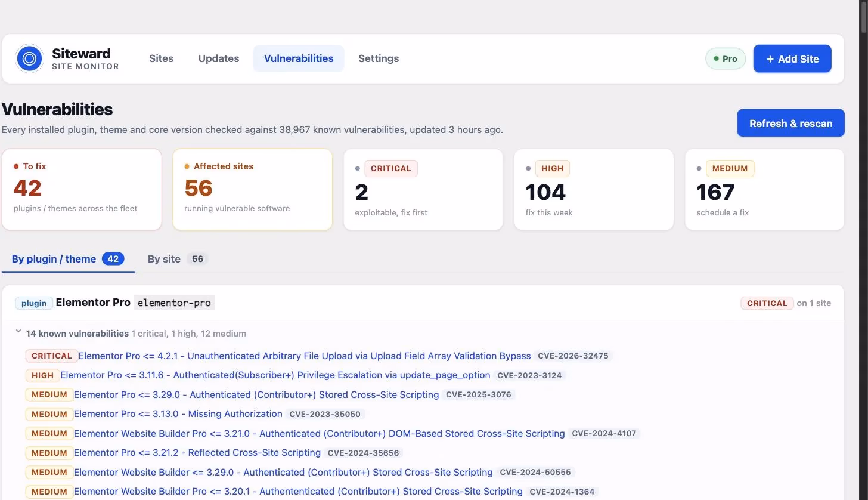
Task: Open Elementor Website Builder <= 3.29.0 link
Action: click(283, 472)
